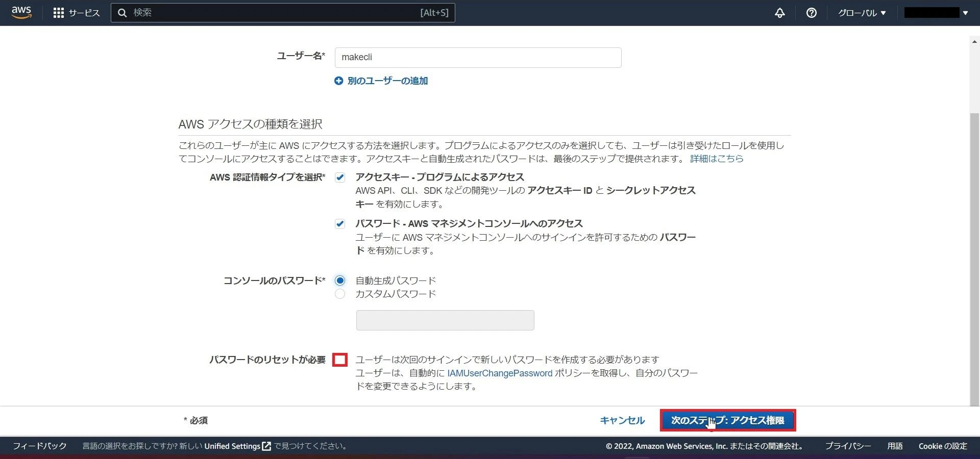This screenshot has height=459, width=980.
Task: Toggle アクセスキー programmatic access checkbox
Action: (x=340, y=177)
